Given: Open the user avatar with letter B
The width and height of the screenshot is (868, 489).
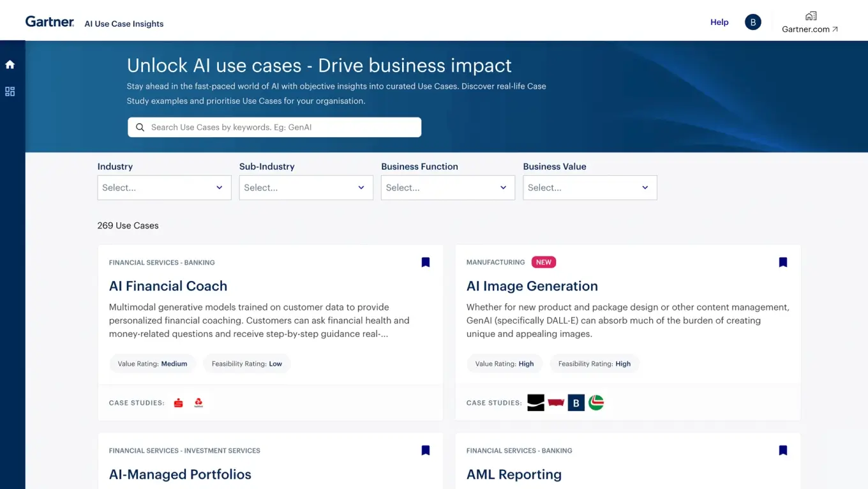Looking at the screenshot, I should pyautogui.click(x=752, y=21).
